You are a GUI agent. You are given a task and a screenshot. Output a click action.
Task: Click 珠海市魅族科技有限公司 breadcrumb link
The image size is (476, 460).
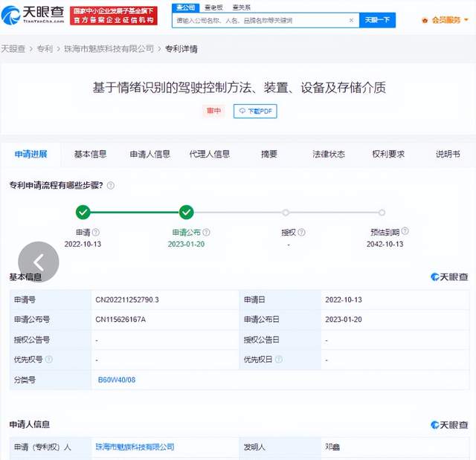coord(109,49)
